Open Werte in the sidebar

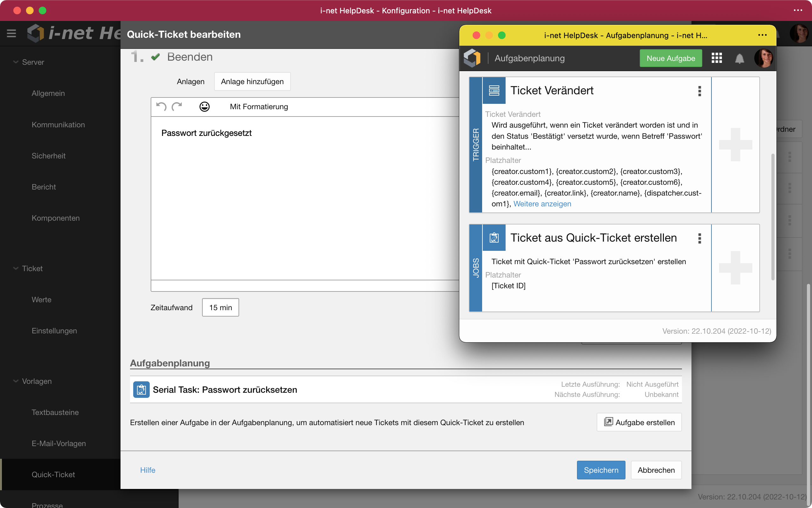[x=41, y=299]
